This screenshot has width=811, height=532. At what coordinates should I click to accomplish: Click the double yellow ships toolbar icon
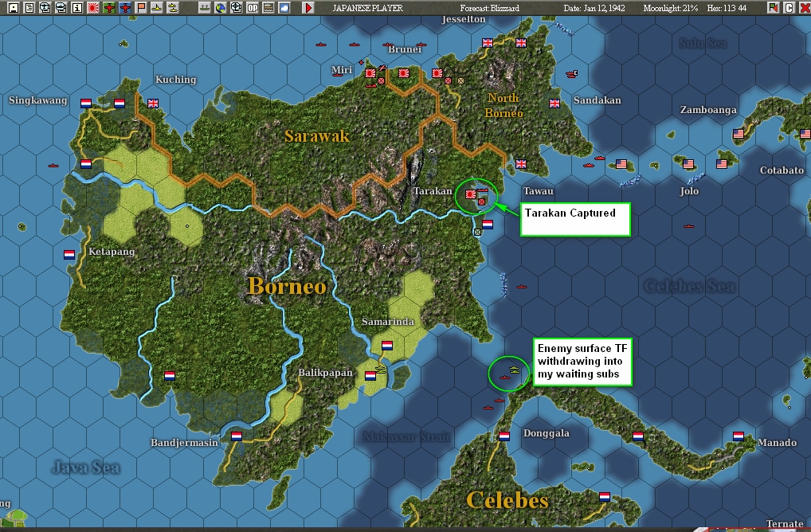click(173, 8)
